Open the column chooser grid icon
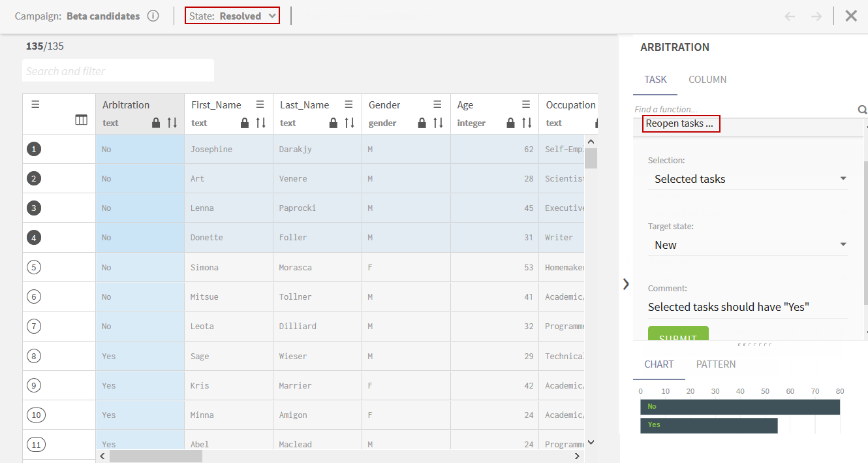This screenshot has width=868, height=463. tap(81, 120)
